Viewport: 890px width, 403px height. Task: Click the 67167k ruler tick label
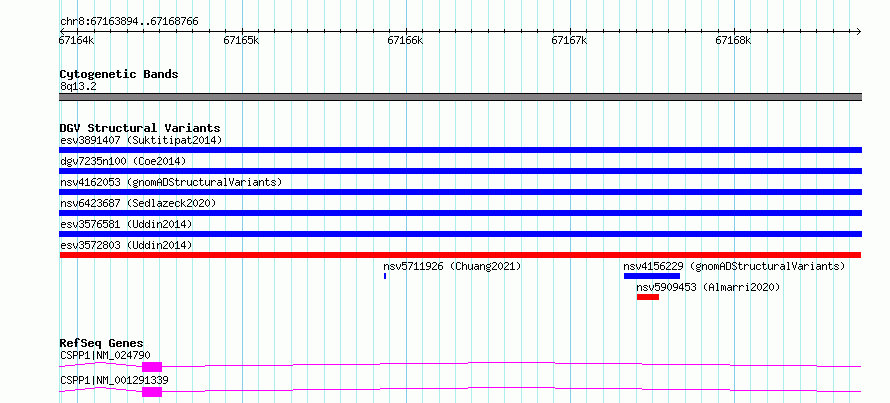tap(569, 40)
